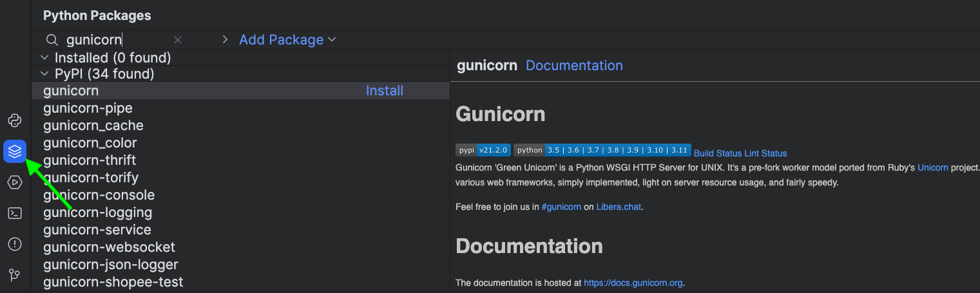Install the gunicorn package
Image resolution: width=980 pixels, height=293 pixels.
click(x=384, y=91)
